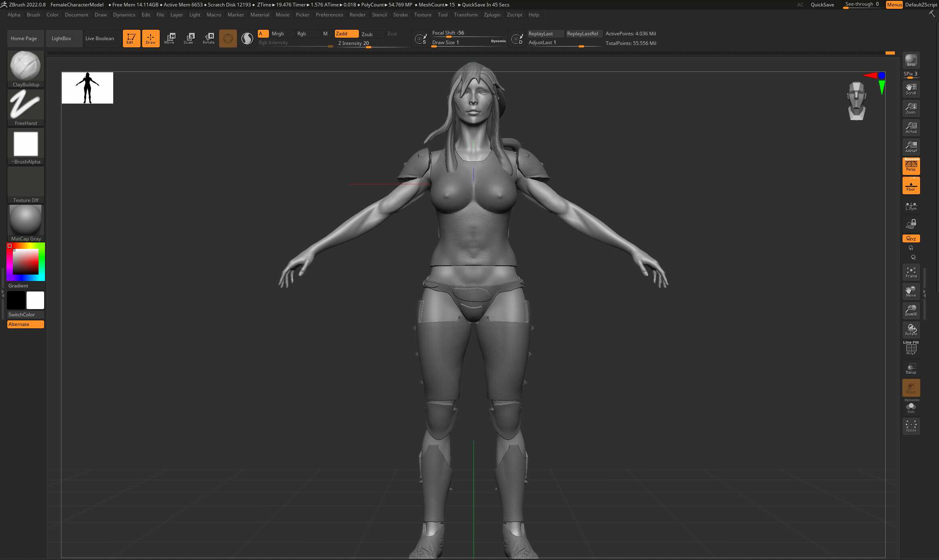The image size is (939, 560).
Task: Toggle the Floor grid display
Action: 911,186
